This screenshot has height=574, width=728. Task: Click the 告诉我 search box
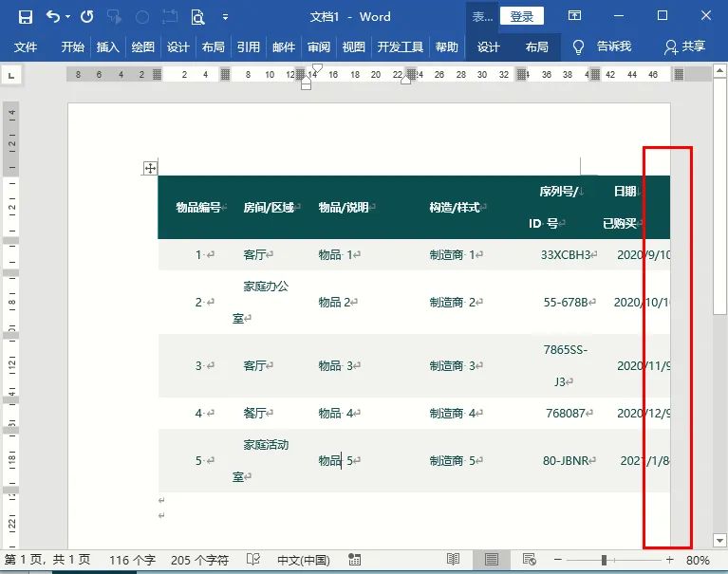pyautogui.click(x=614, y=46)
